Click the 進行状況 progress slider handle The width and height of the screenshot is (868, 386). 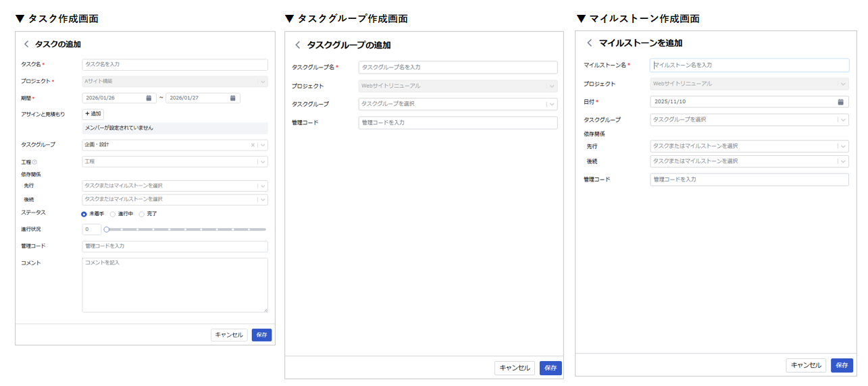(107, 229)
